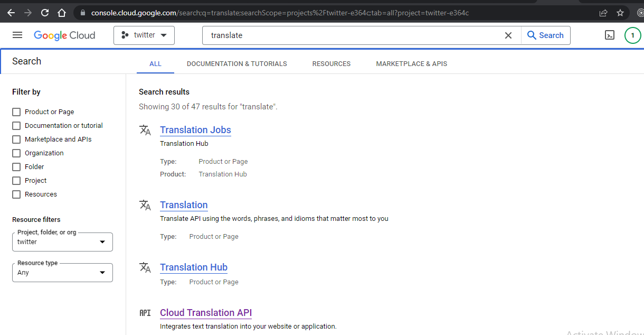
Task: Click translate icon beside Translation Jobs
Action: 145,130
